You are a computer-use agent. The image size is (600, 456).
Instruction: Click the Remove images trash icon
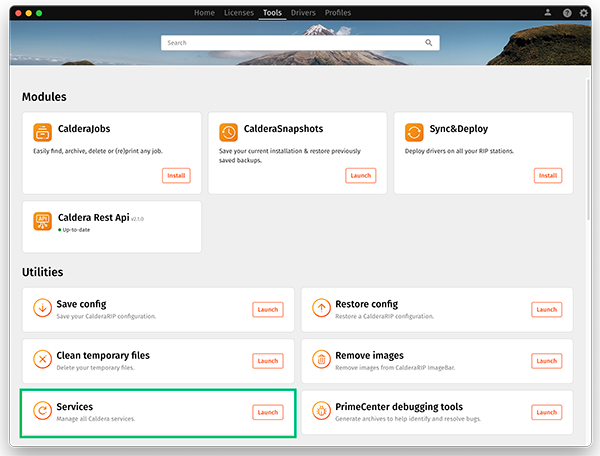click(x=321, y=359)
